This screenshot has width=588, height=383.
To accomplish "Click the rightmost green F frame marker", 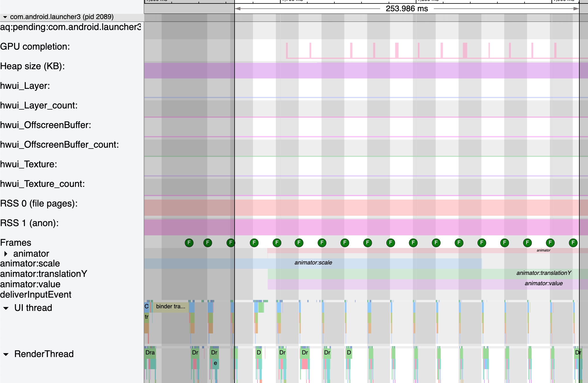I will [573, 243].
